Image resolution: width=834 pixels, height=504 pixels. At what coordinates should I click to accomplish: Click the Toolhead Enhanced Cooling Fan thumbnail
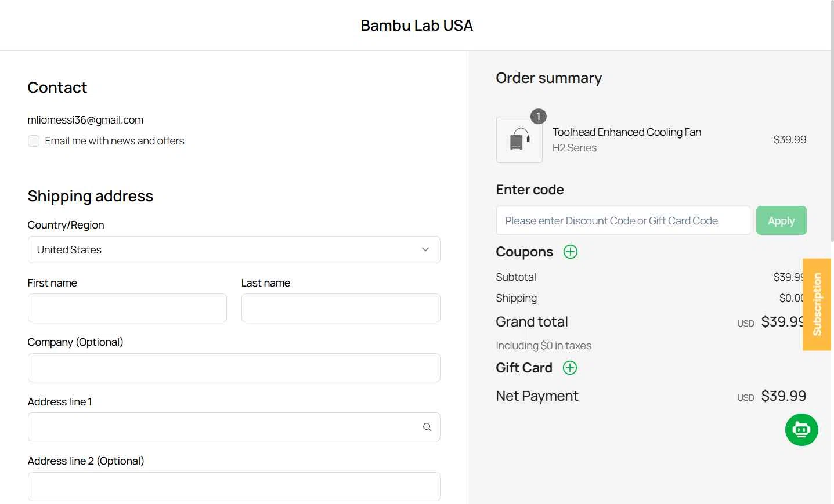pyautogui.click(x=519, y=140)
